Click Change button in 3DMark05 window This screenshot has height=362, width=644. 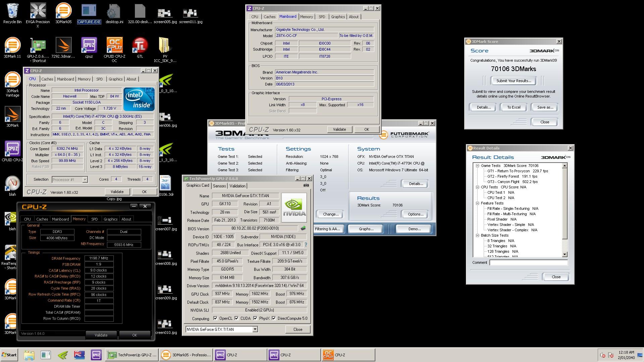click(x=331, y=214)
